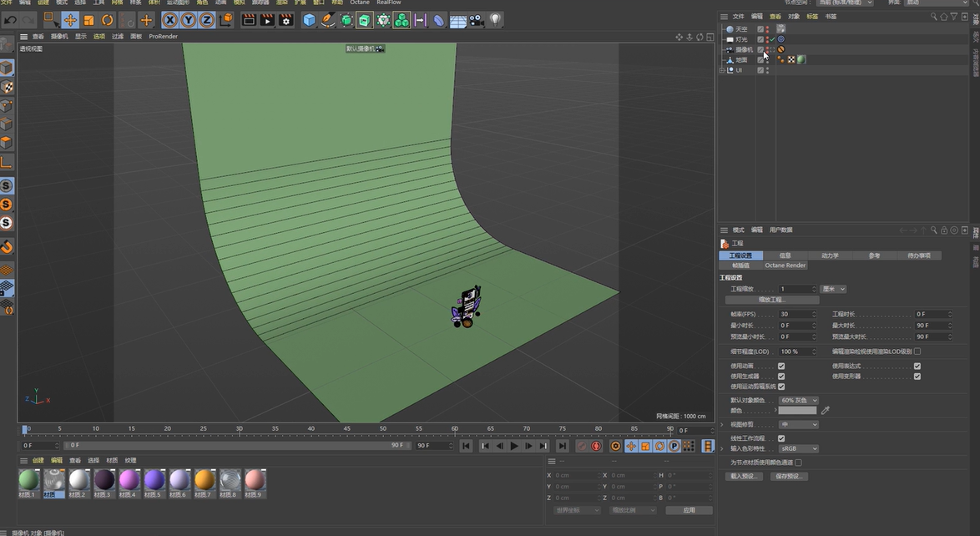Switch to the 参考 tab
Screen dimensions: 980x536
click(874, 255)
